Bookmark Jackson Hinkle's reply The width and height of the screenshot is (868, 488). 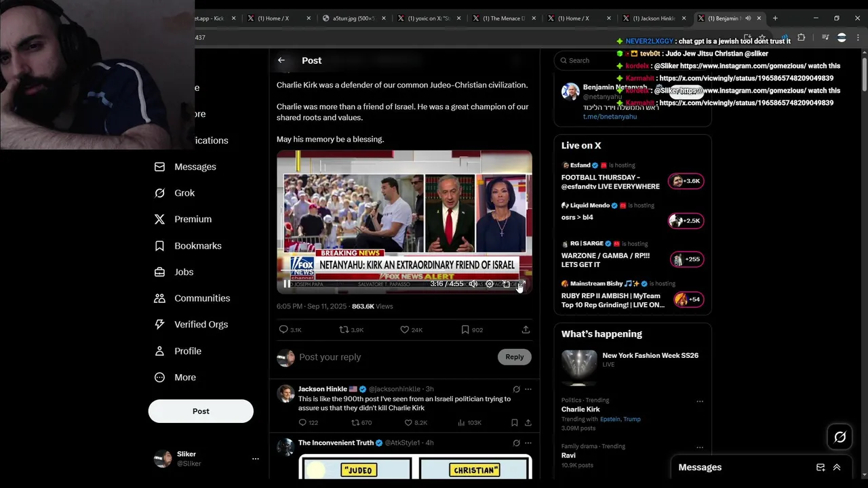point(514,423)
